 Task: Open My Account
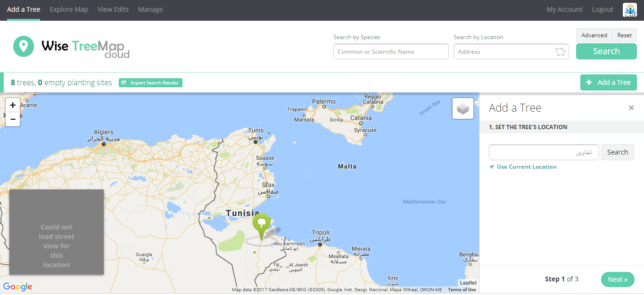coord(565,9)
